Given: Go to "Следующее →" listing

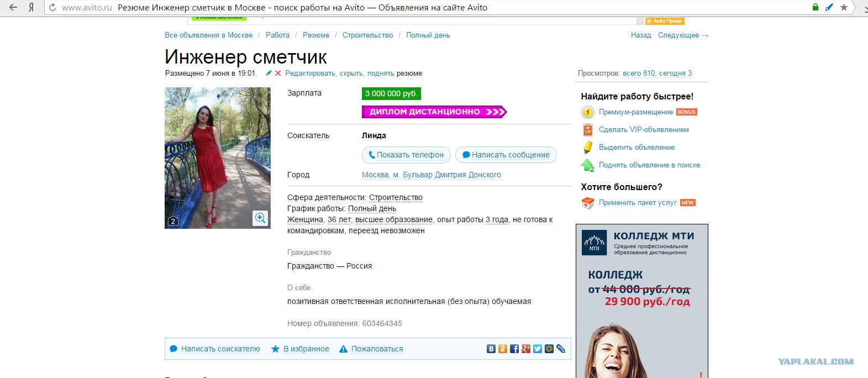Looking at the screenshot, I should (x=683, y=35).
